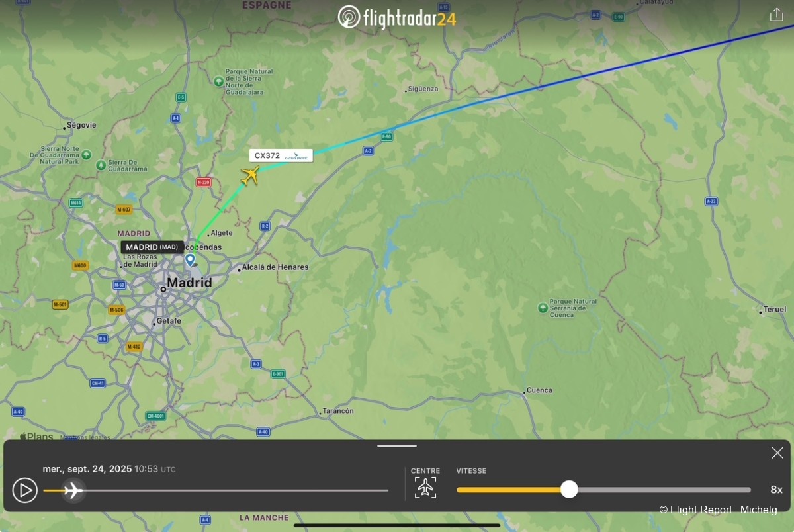The image size is (794, 532).
Task: Click the 8x speed value label
Action: click(776, 490)
